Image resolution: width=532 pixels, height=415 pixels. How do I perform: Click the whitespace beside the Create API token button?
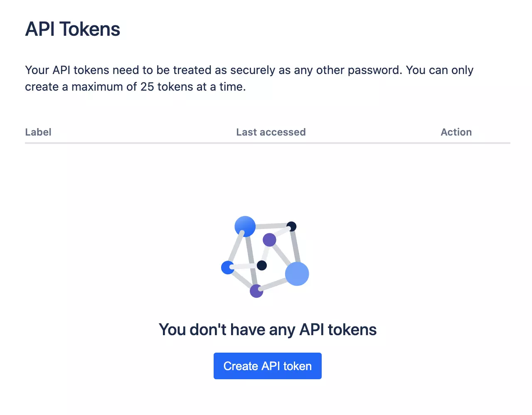(x=395, y=366)
